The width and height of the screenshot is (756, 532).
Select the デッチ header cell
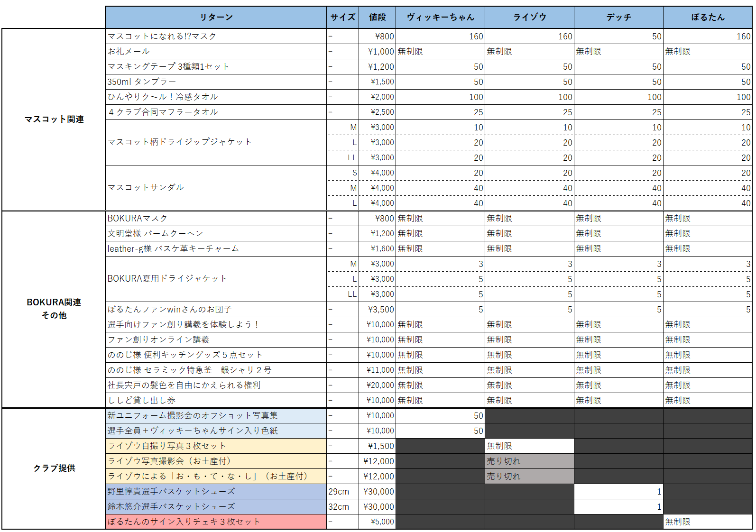pyautogui.click(x=618, y=17)
